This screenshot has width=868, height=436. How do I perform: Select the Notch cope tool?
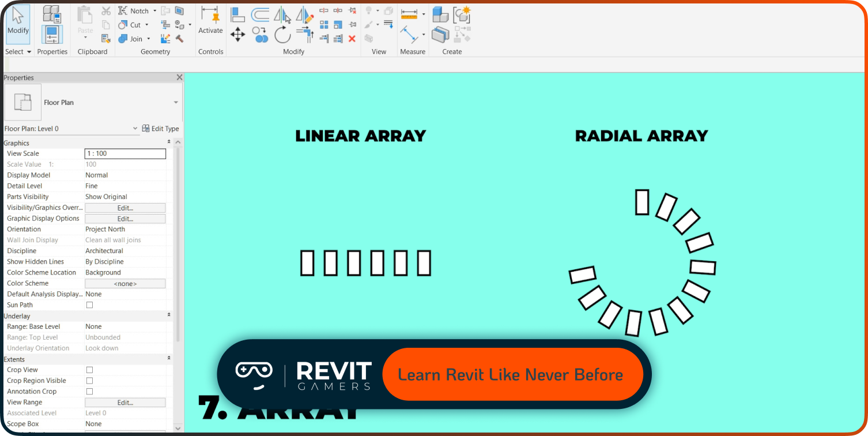(133, 11)
